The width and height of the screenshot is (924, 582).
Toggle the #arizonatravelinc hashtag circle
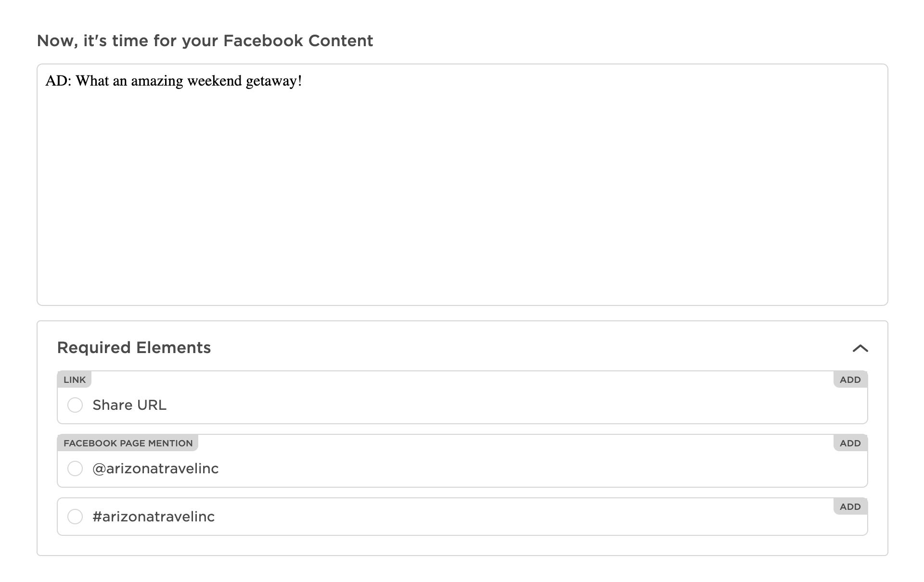pos(75,517)
